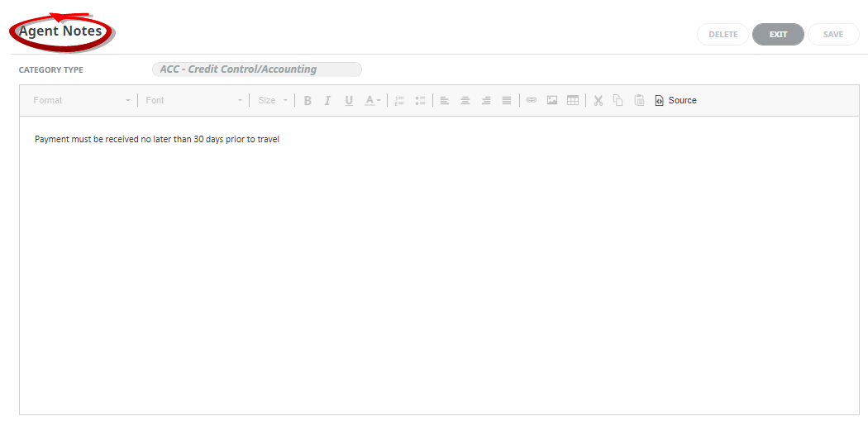868x421 pixels.
Task: Justify the text alignment
Action: 507,101
